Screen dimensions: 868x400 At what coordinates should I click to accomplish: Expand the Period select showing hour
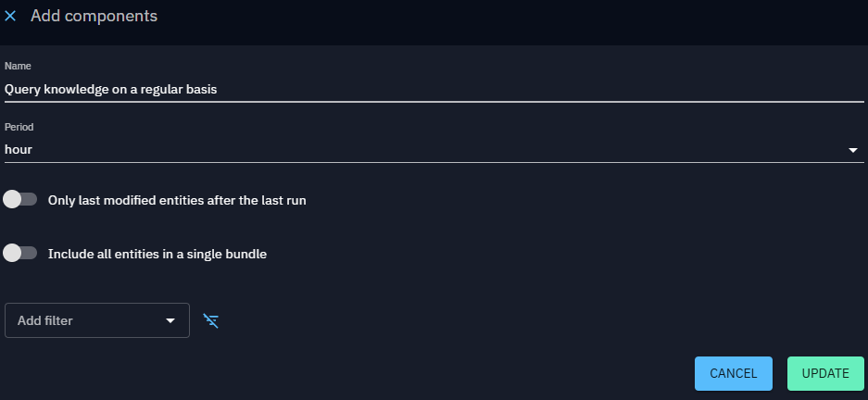click(x=434, y=149)
